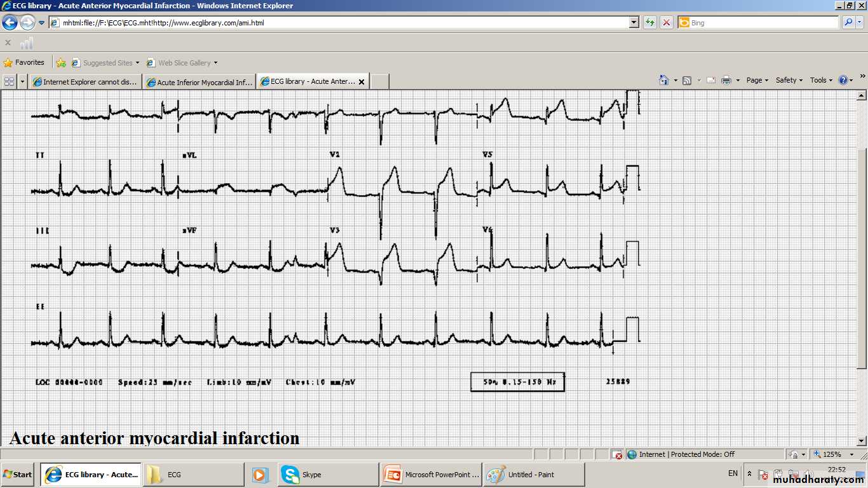Screen dimensions: 868x488
Task: Switch to Internet Explorer cannot display tab
Action: [x=85, y=82]
